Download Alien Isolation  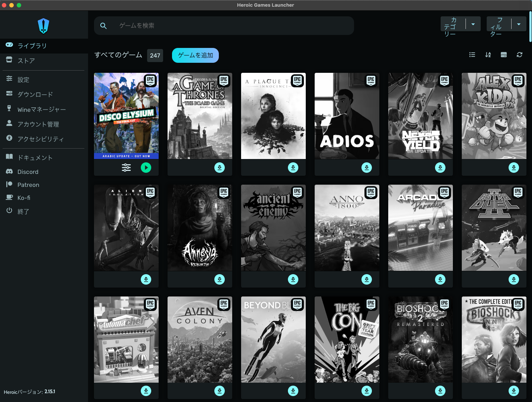pyautogui.click(x=146, y=279)
